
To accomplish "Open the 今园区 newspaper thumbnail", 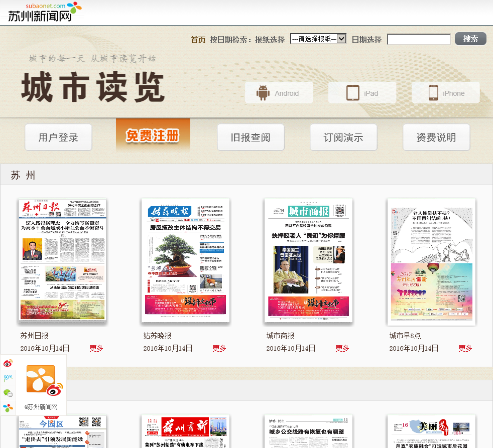I will click(x=62, y=431).
